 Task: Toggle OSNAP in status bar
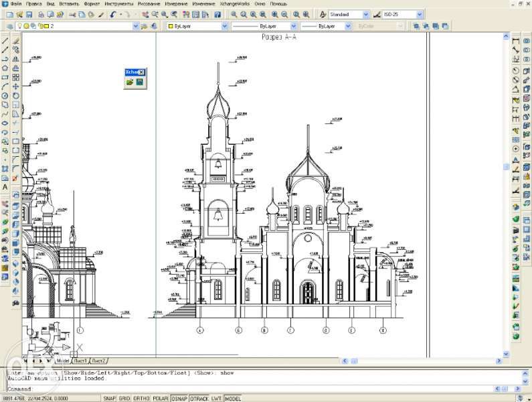point(179,398)
